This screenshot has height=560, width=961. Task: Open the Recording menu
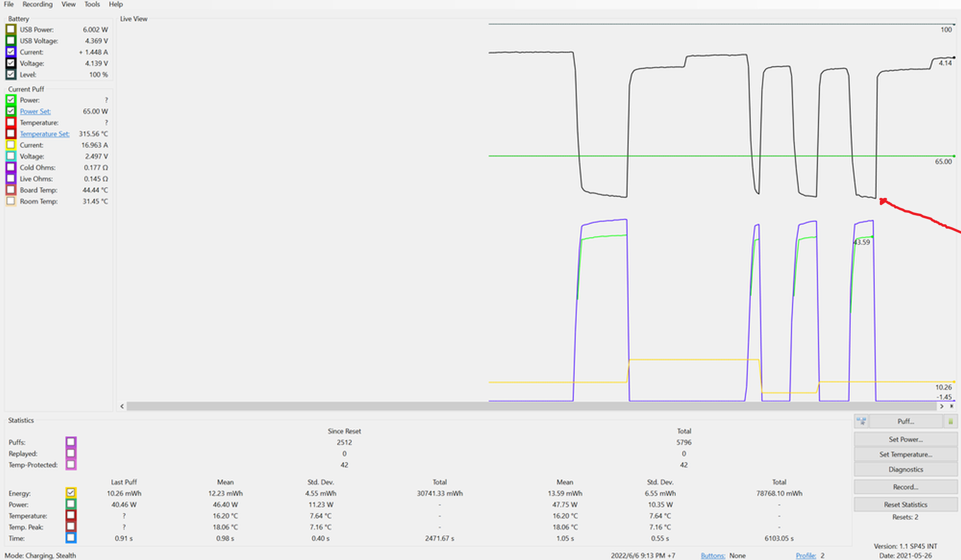pos(37,4)
